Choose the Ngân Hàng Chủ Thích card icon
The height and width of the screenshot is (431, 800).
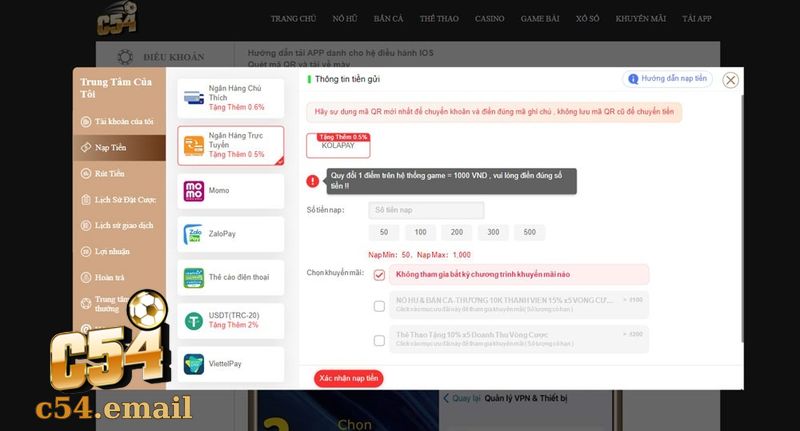(194, 98)
